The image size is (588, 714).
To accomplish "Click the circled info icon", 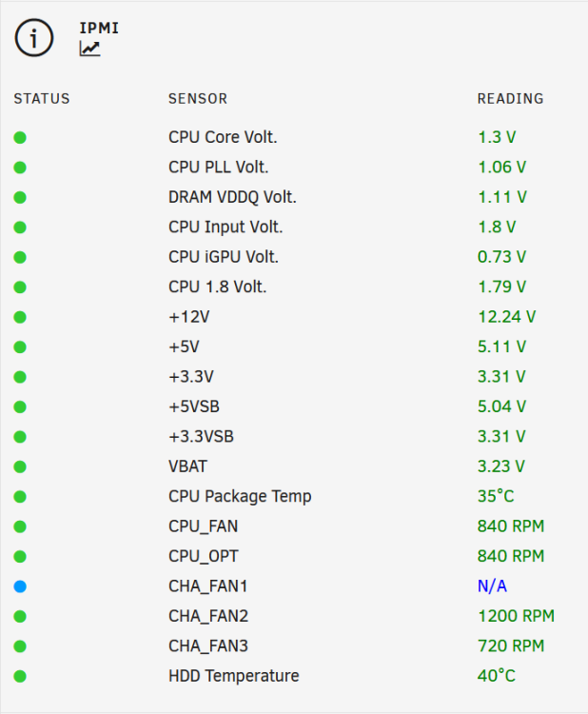I will coord(34,38).
